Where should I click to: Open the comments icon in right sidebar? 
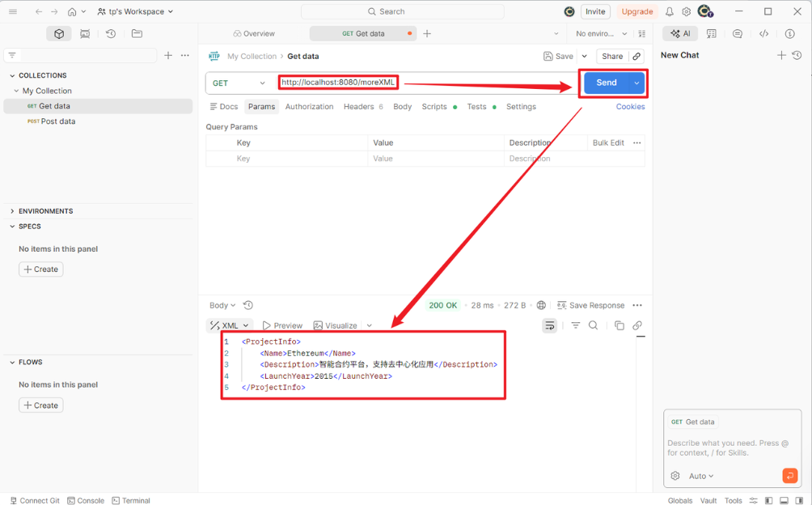(738, 34)
